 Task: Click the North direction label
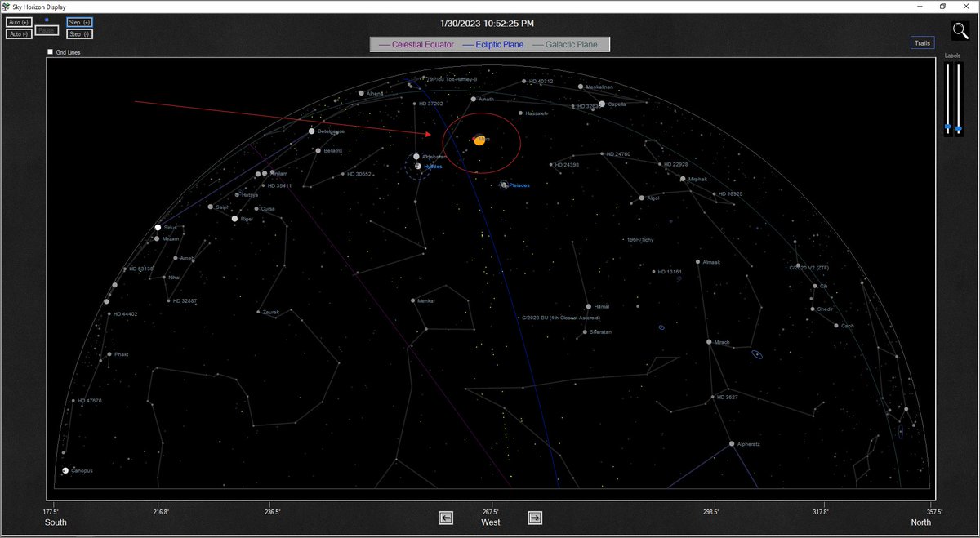click(x=920, y=522)
